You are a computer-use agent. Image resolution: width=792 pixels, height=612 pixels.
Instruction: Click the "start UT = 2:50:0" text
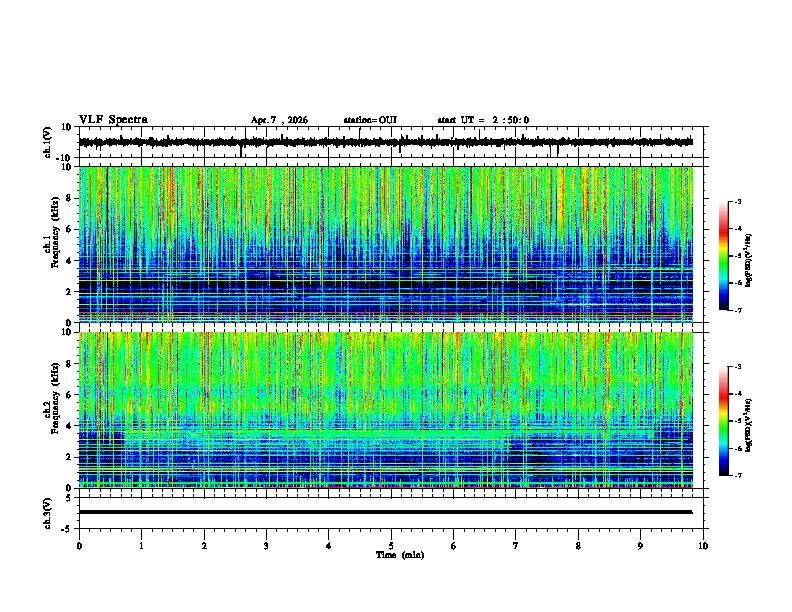[x=483, y=120]
